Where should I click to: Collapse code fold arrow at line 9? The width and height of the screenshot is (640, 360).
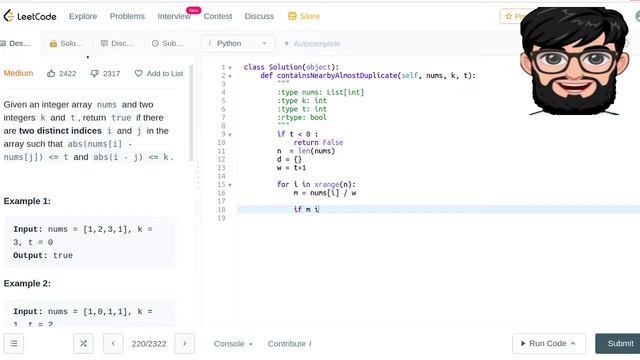point(230,135)
